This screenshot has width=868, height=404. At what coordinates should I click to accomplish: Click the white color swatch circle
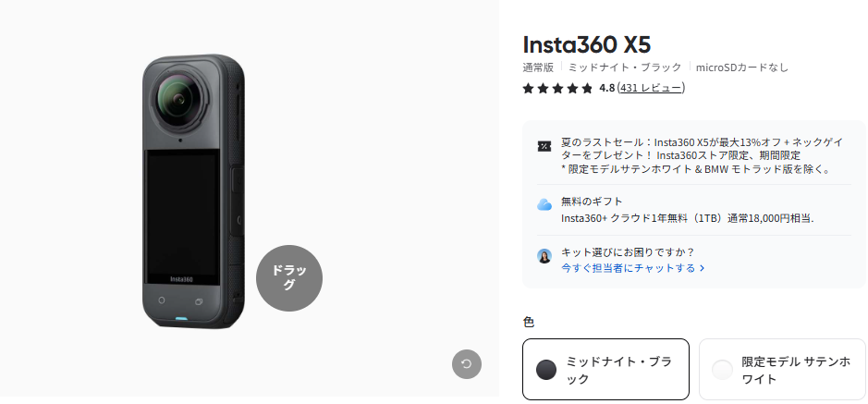[723, 370]
